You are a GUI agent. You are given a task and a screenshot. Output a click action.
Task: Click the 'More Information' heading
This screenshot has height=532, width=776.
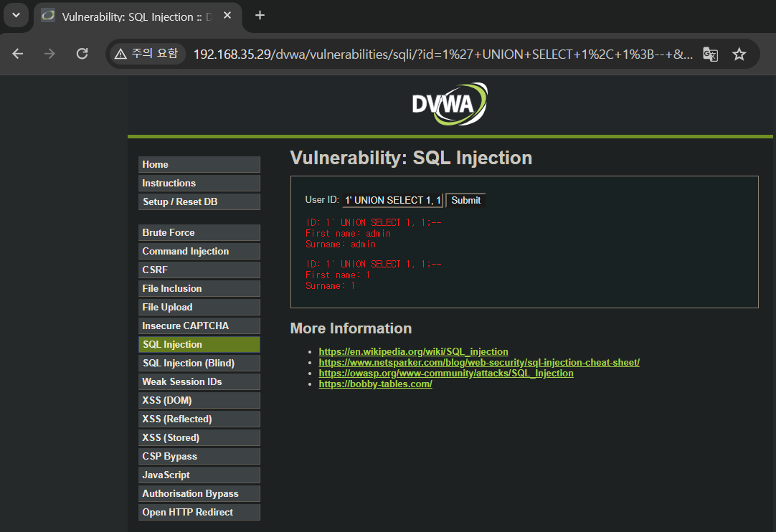pos(351,328)
